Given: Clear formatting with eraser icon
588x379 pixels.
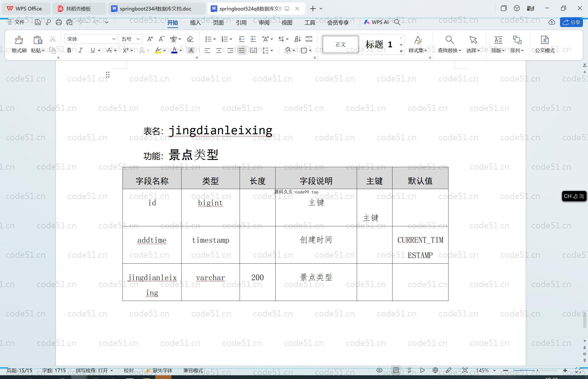Looking at the screenshot, I should point(190,39).
